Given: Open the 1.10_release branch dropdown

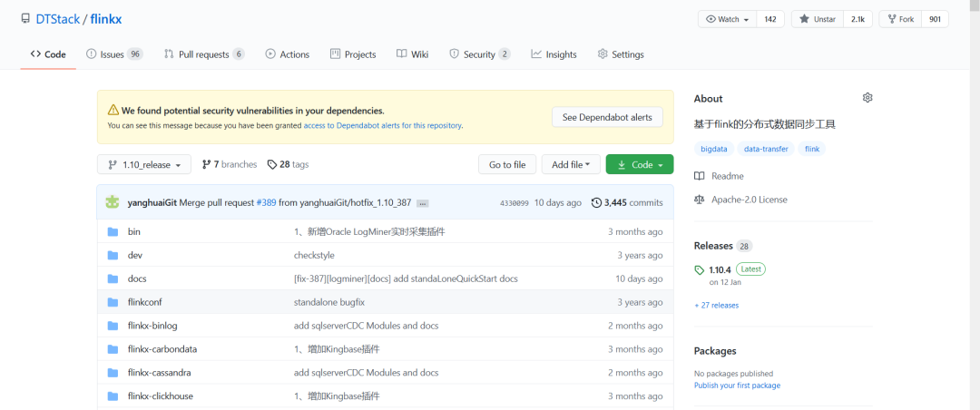Looking at the screenshot, I should pos(144,164).
